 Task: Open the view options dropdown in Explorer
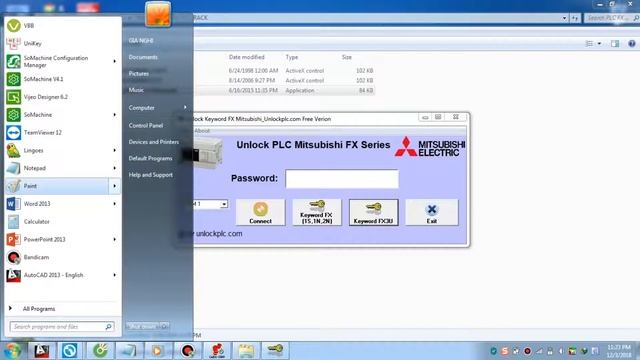599,43
